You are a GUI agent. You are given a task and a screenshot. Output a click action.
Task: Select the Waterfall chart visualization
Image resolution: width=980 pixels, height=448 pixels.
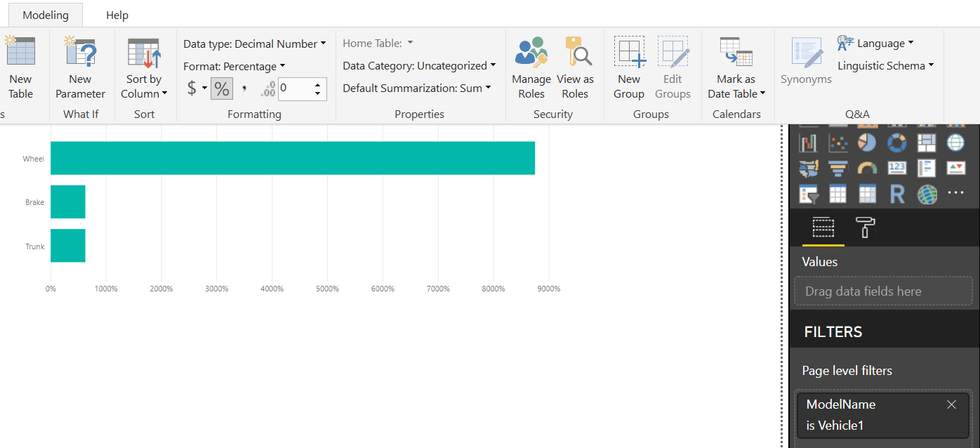808,143
